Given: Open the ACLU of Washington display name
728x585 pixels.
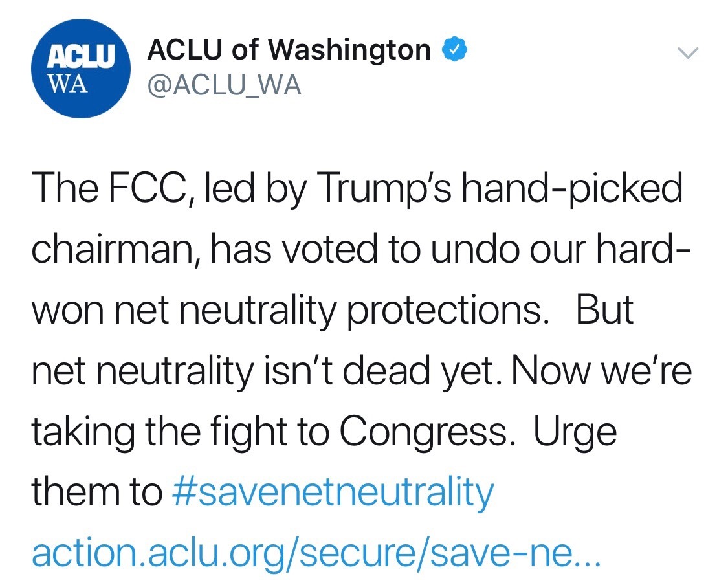Looking at the screenshot, I should 289,50.
